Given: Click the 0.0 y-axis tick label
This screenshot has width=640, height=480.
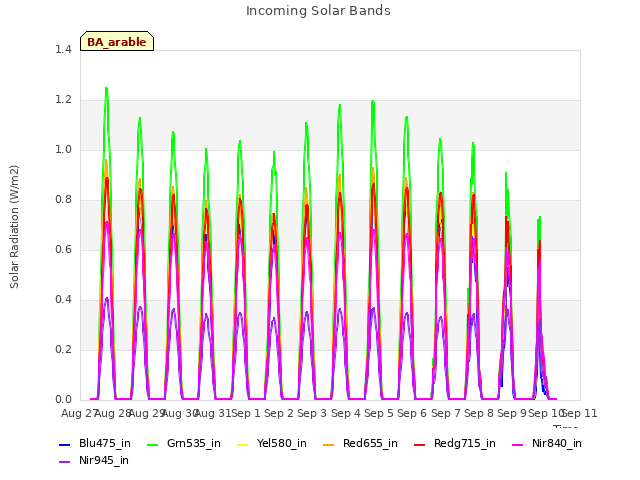Looking at the screenshot, I should (x=63, y=399).
